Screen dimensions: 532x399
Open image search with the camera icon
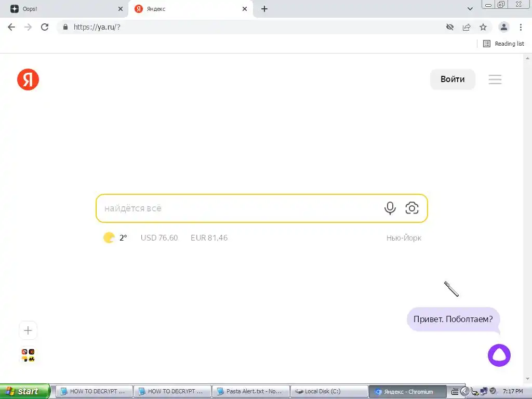412,208
